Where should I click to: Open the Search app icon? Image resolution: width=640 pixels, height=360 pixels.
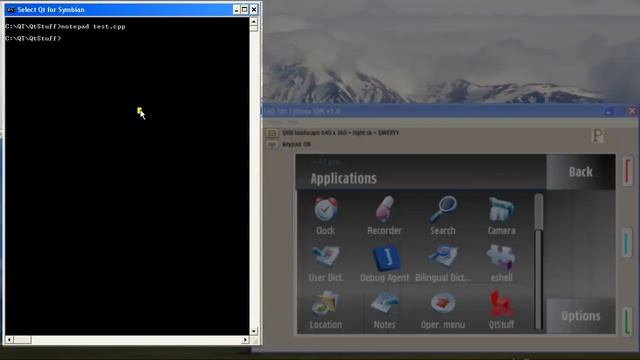pyautogui.click(x=443, y=216)
